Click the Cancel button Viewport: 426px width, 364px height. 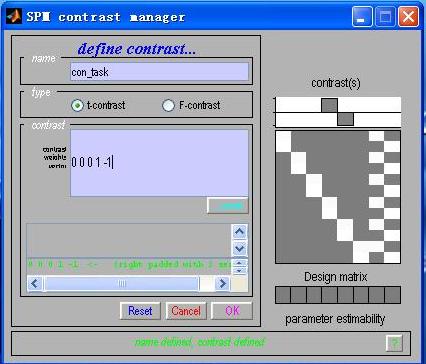[x=186, y=311]
